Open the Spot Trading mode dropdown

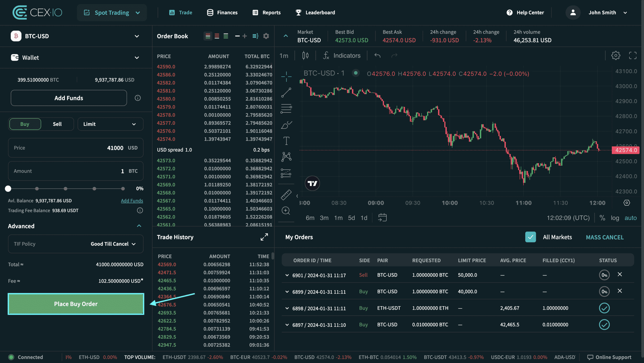(x=112, y=13)
